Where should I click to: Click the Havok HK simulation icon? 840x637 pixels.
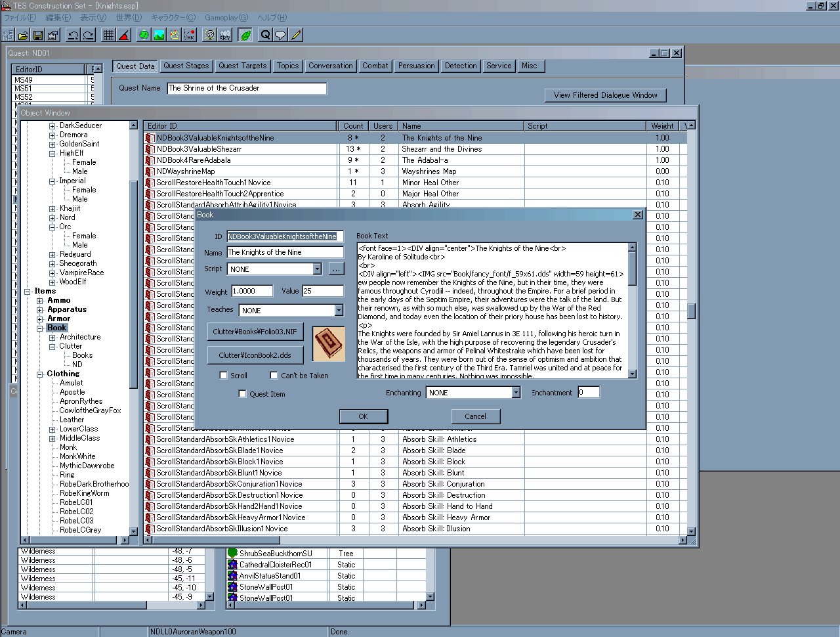pyautogui.click(x=190, y=35)
